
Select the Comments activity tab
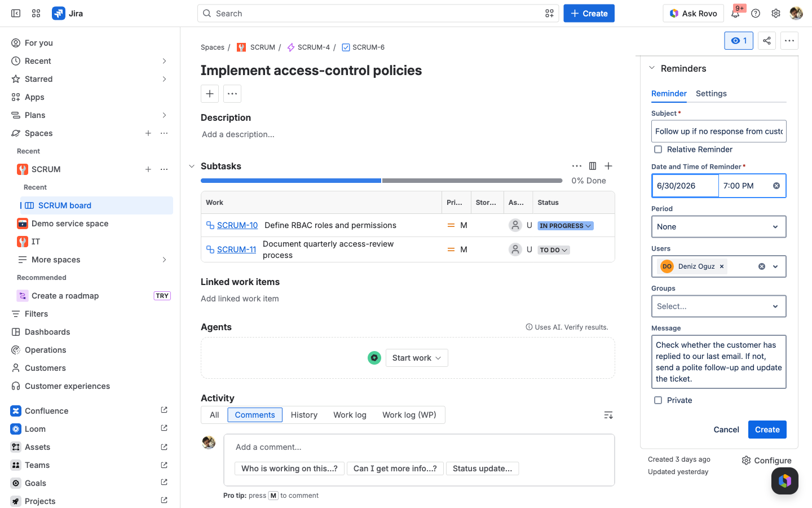255,415
